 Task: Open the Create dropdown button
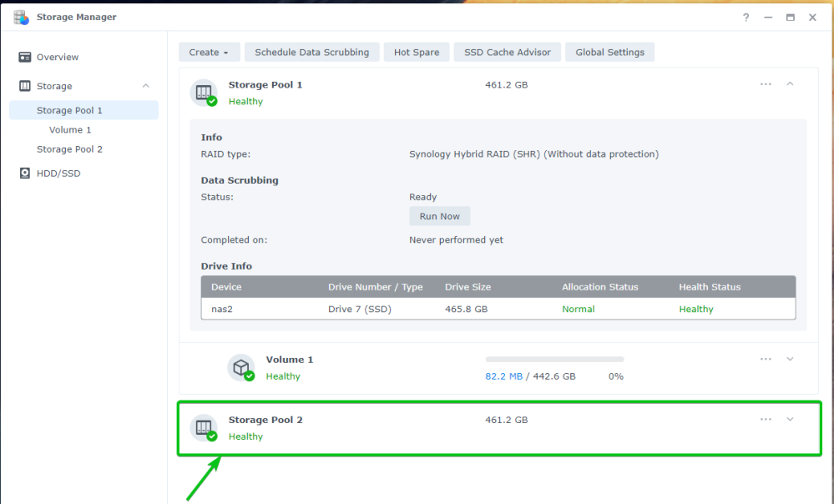coord(209,52)
